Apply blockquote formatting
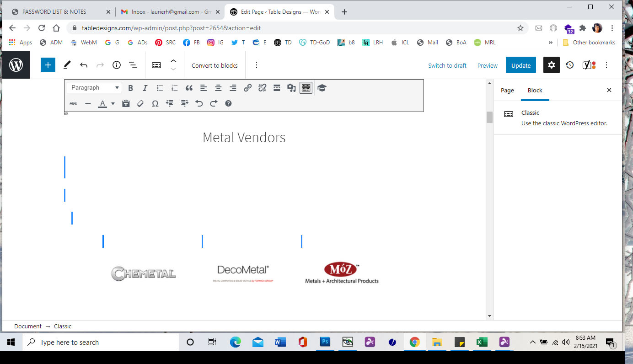 [x=189, y=88]
